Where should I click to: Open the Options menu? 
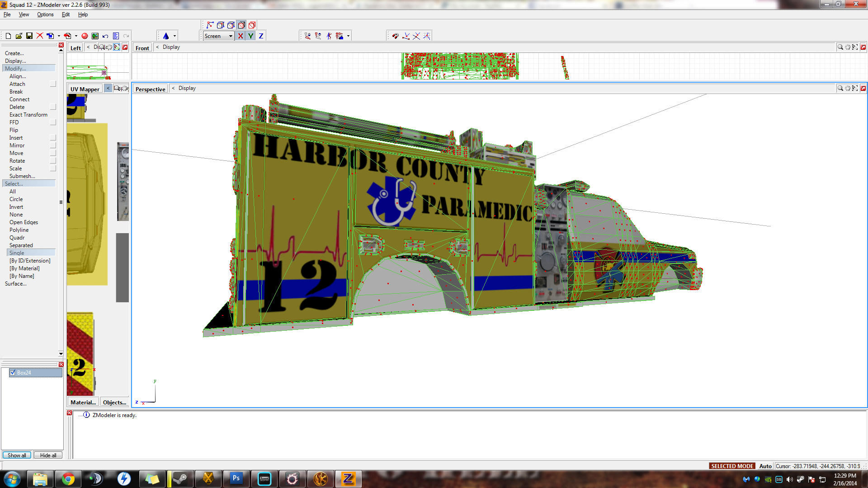click(45, 14)
